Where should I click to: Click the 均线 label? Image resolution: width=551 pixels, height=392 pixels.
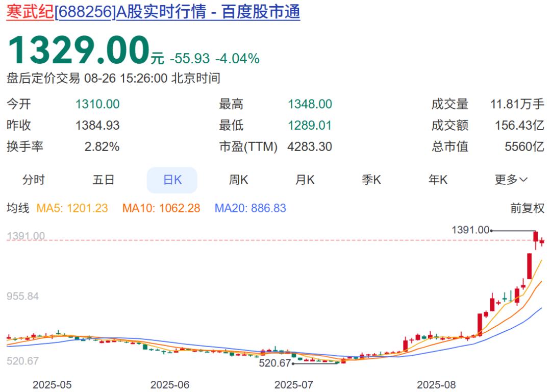[x=18, y=208]
